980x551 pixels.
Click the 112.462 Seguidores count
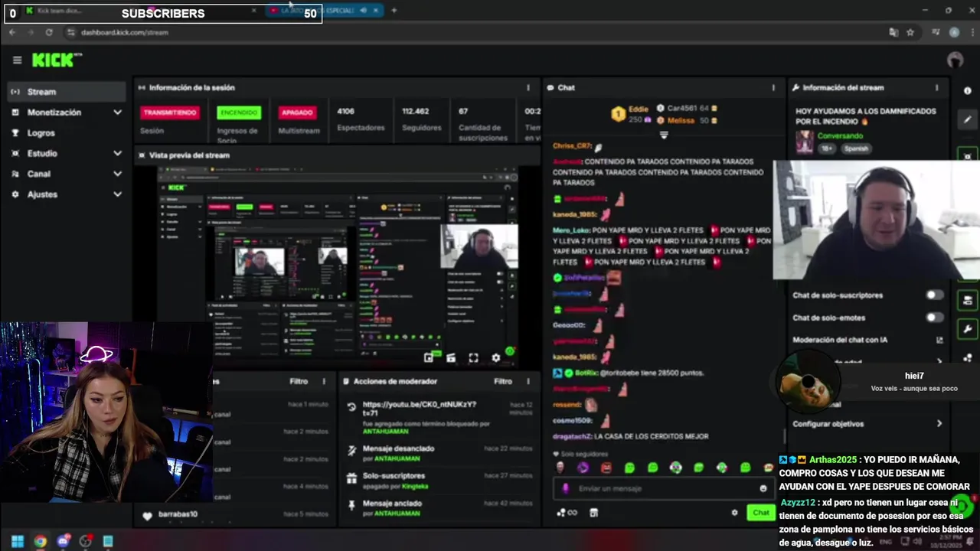click(415, 111)
